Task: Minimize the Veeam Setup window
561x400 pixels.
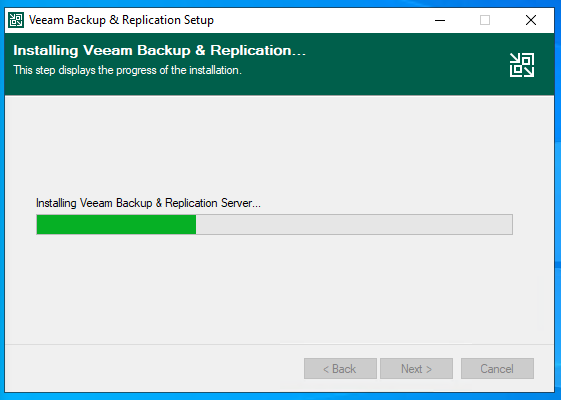Action: click(x=440, y=20)
